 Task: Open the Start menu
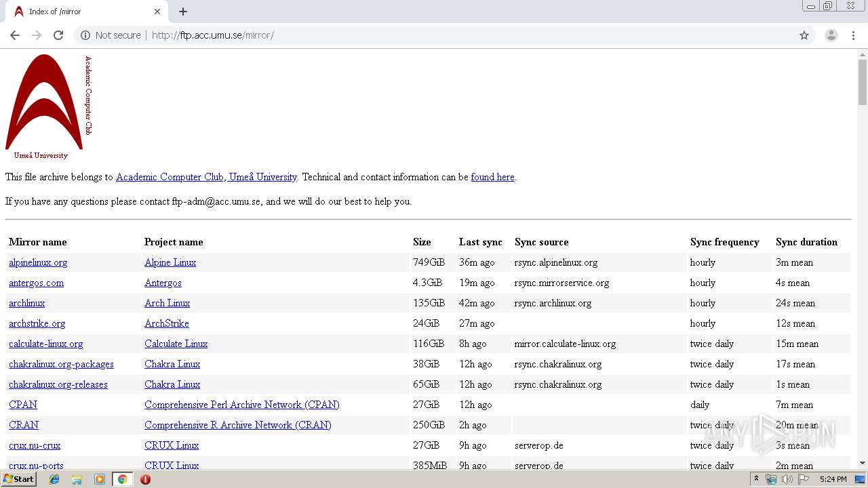click(x=19, y=479)
